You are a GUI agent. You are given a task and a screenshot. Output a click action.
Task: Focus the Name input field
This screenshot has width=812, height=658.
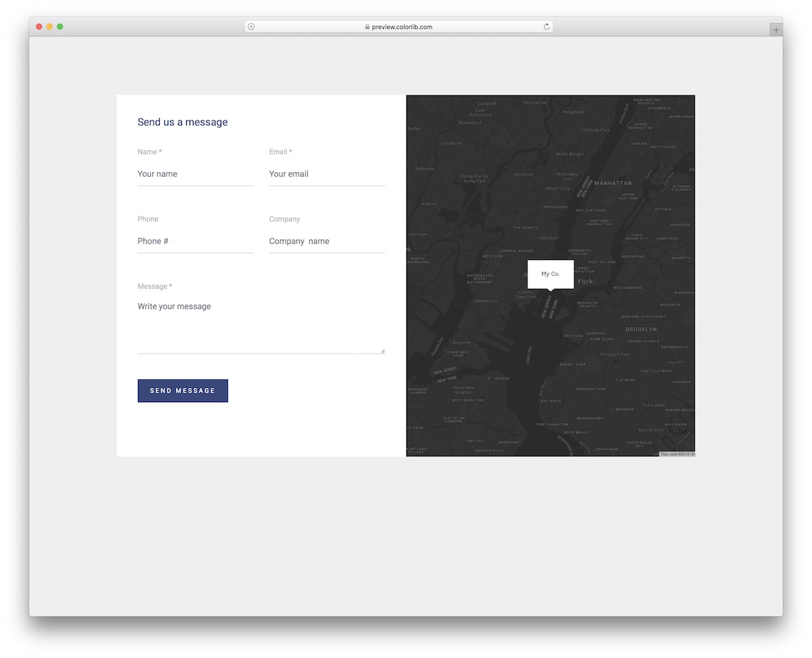(195, 174)
